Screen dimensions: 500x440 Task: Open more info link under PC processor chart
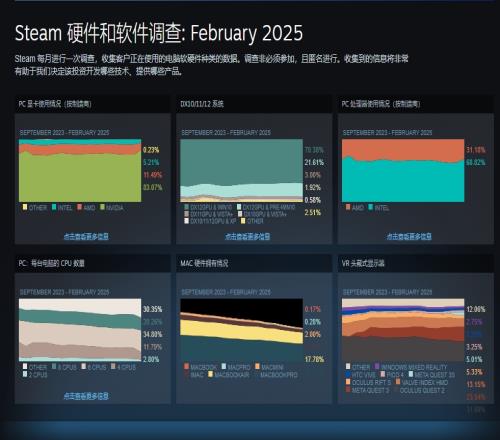409,236
